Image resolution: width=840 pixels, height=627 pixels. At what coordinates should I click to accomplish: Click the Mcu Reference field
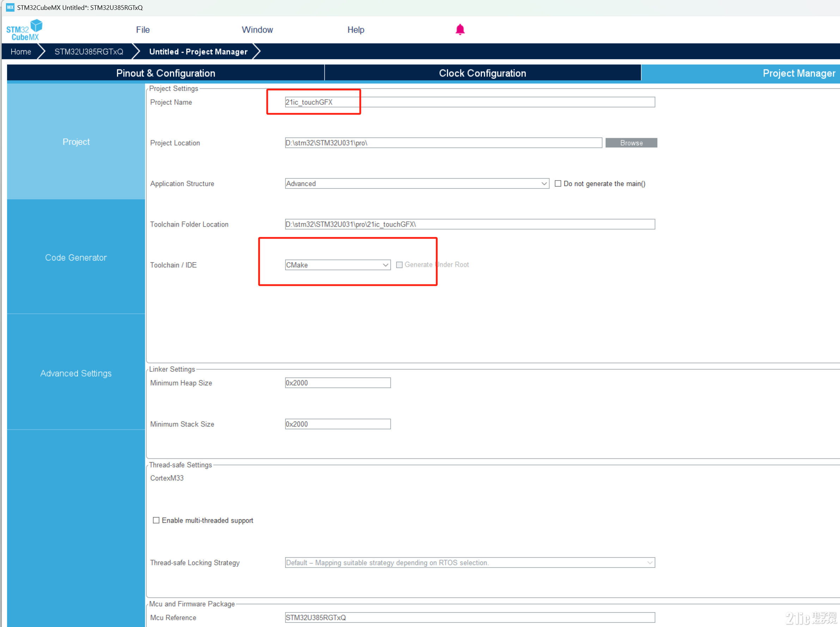(470, 617)
